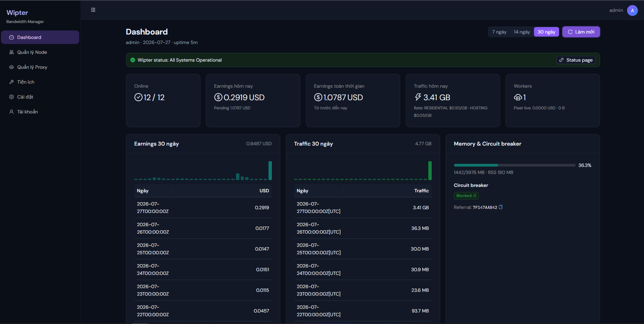This screenshot has height=324, width=644.
Task: Click the dollar icon in Earnings toàn thời gian
Action: [x=318, y=97]
